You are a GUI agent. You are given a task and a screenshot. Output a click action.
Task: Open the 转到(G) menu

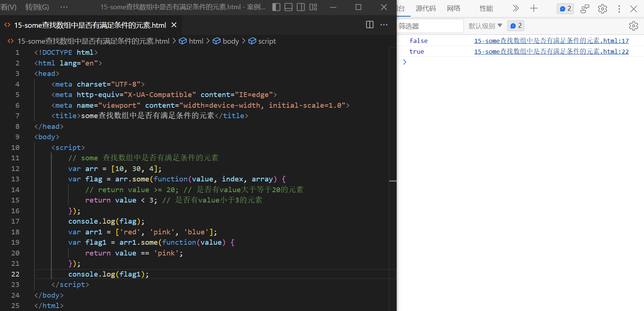tap(37, 7)
